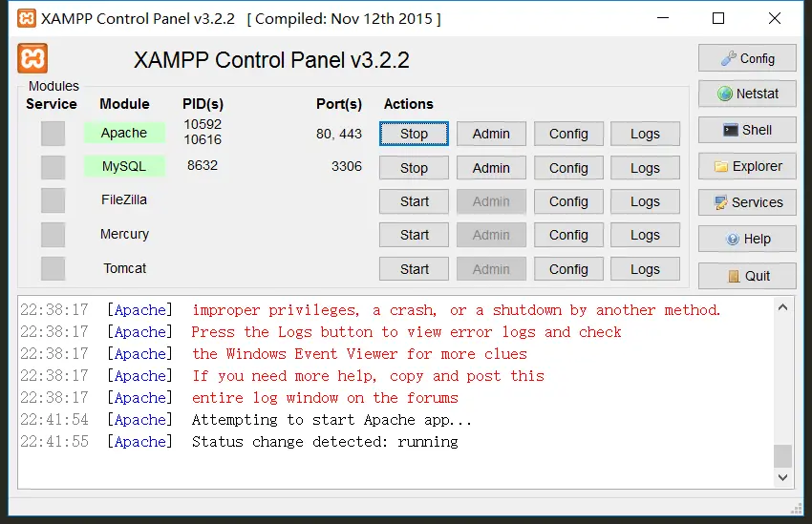Quit XAMPP with the door icon
812x524 pixels.
(x=747, y=276)
